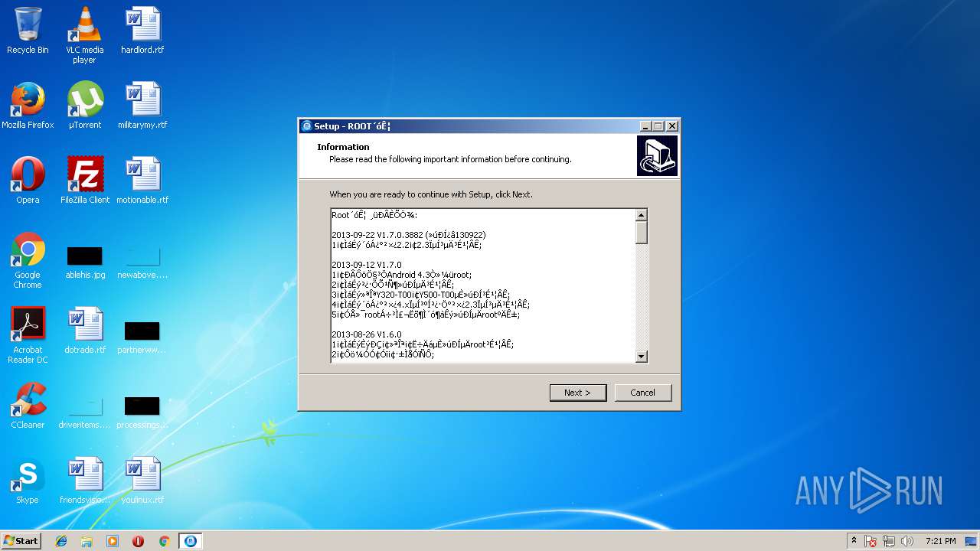Select the processings file icon
Viewport: 980px width, 551px height.
click(142, 412)
